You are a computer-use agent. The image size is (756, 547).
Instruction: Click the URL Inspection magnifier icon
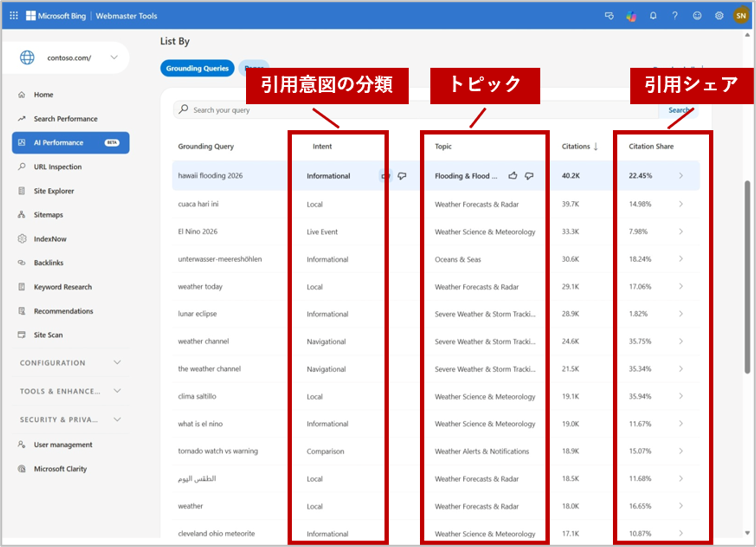[x=22, y=167]
